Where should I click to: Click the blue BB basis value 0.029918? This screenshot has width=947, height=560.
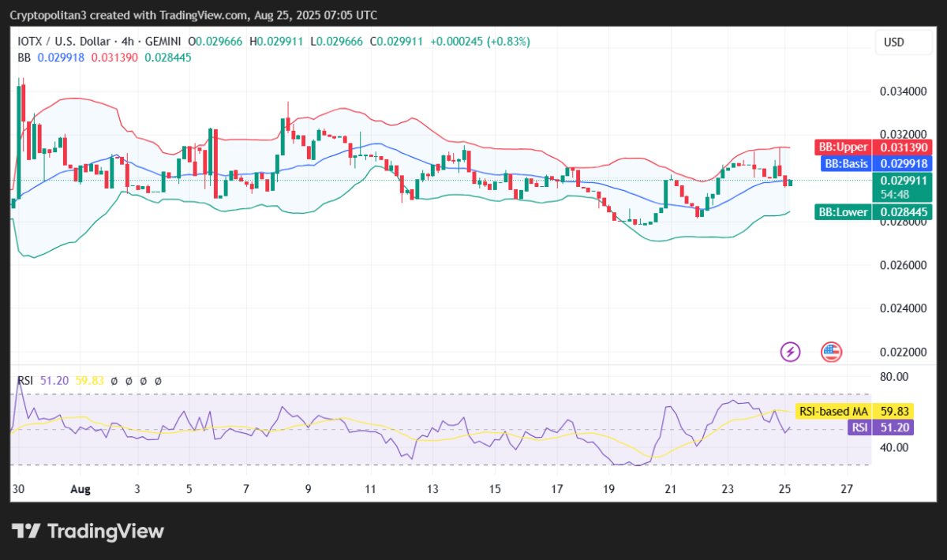coord(61,58)
